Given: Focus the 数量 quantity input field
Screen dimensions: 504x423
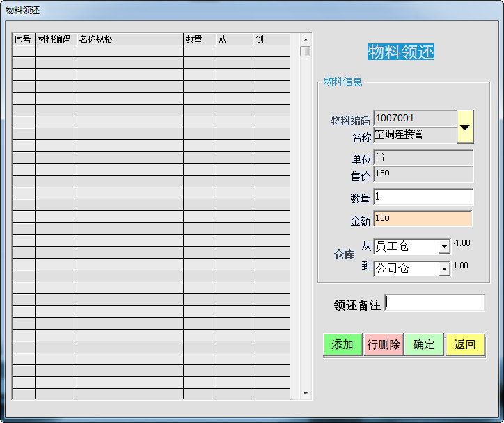Looking at the screenshot, I should tap(423, 197).
